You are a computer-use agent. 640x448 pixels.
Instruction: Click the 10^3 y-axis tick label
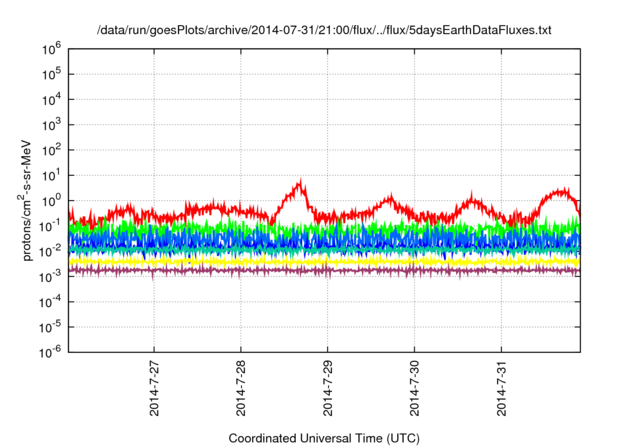click(x=52, y=125)
